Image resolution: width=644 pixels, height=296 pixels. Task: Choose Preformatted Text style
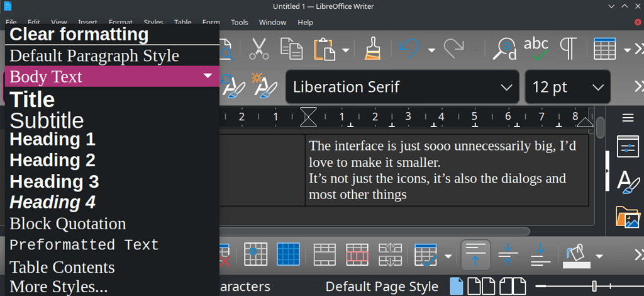(x=112, y=245)
